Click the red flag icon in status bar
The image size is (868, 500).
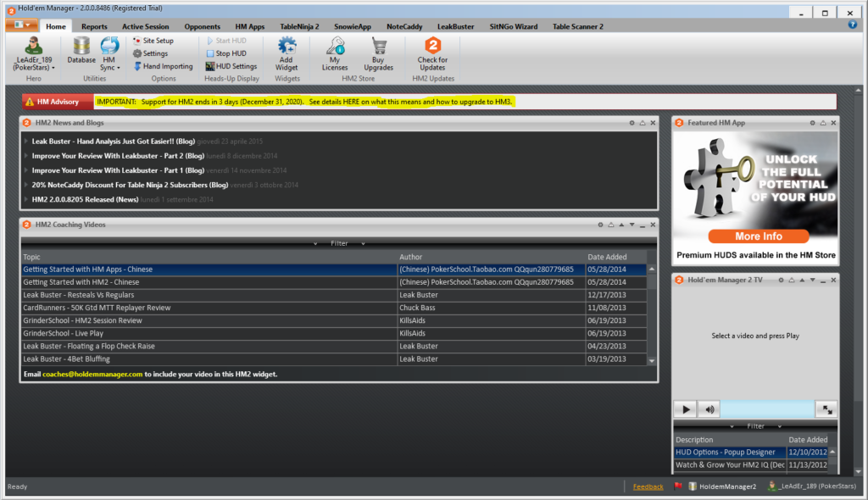coord(677,486)
